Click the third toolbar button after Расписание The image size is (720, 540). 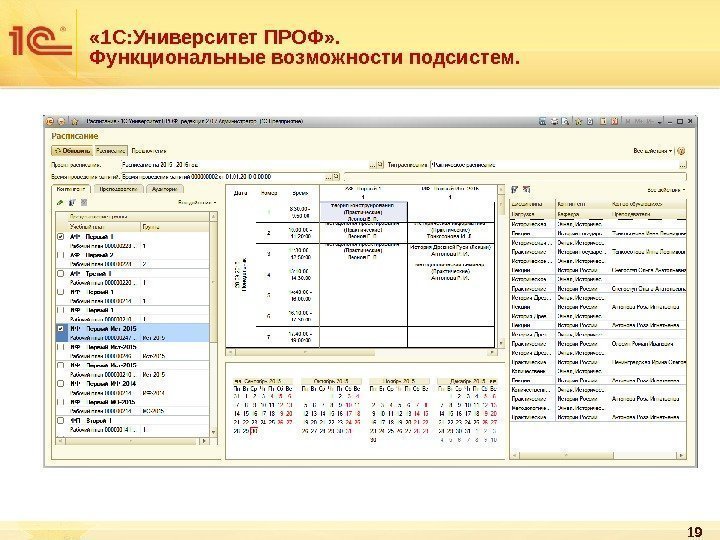tap(148, 151)
